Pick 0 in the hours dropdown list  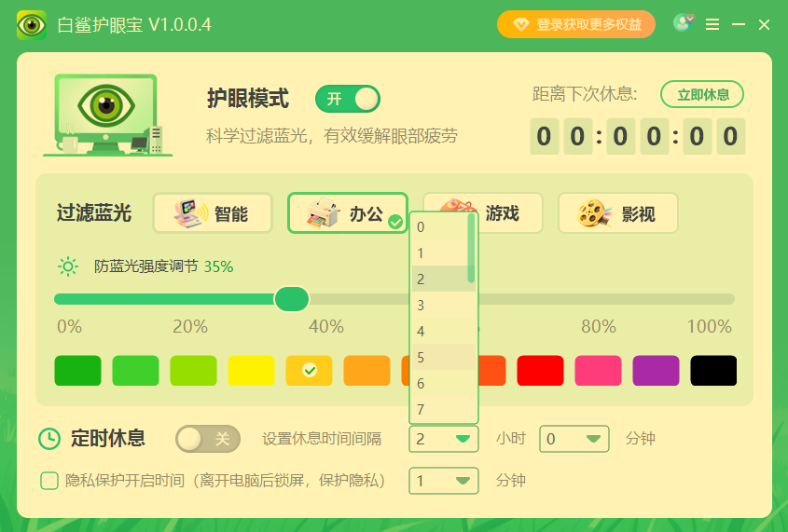click(x=440, y=226)
